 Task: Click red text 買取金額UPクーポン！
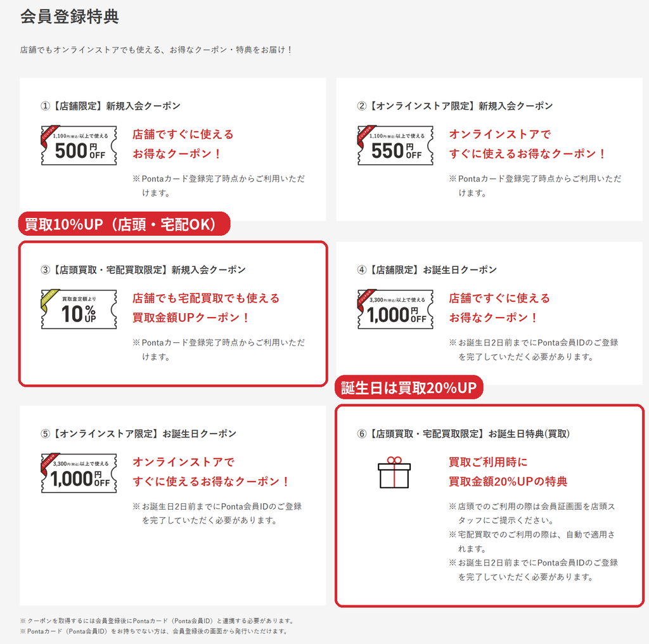(191, 318)
